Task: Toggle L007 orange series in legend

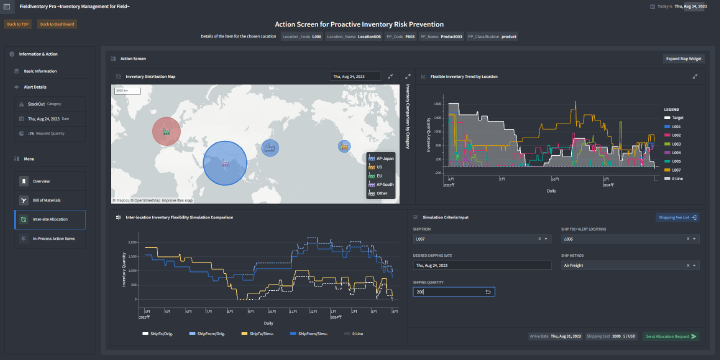Action: point(673,170)
